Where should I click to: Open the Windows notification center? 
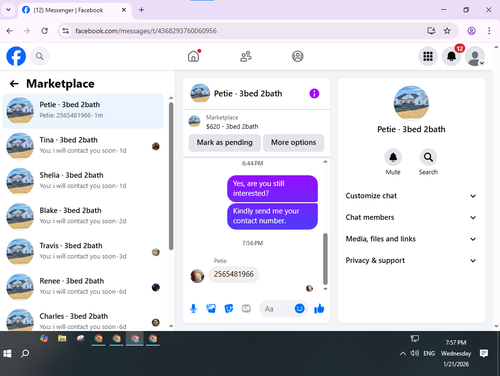pyautogui.click(x=484, y=353)
